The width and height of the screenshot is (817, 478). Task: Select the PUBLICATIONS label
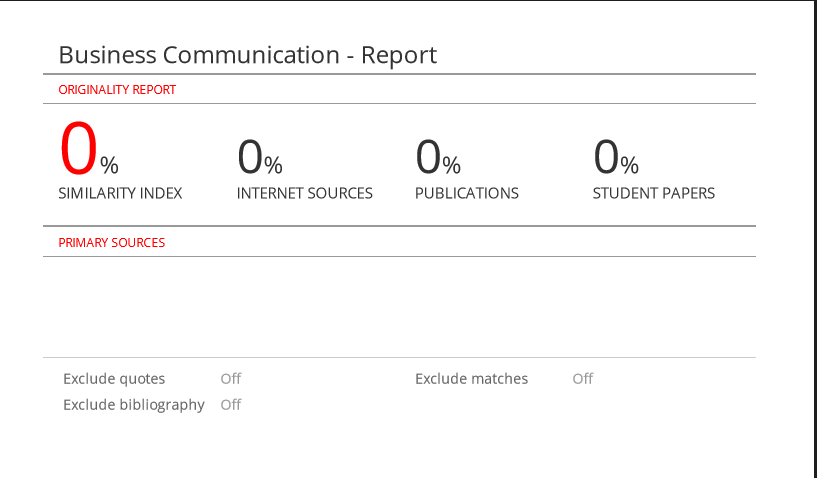coord(467,193)
